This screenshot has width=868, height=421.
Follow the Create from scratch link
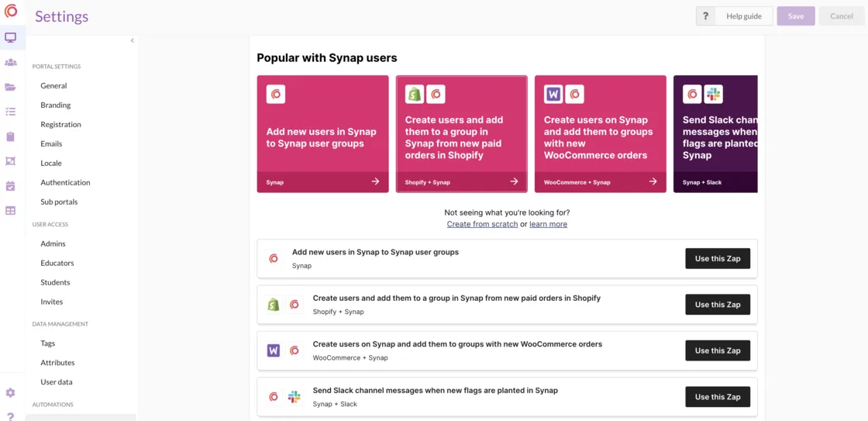point(482,224)
